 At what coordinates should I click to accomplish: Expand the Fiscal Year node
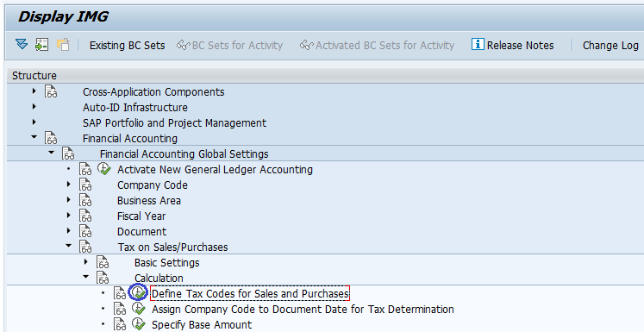tap(69, 216)
